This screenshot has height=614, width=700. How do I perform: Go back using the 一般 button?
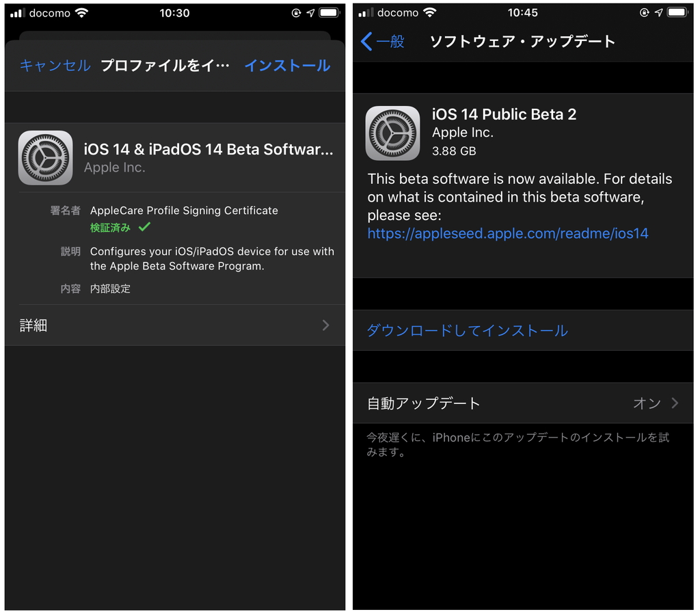pyautogui.click(x=380, y=42)
